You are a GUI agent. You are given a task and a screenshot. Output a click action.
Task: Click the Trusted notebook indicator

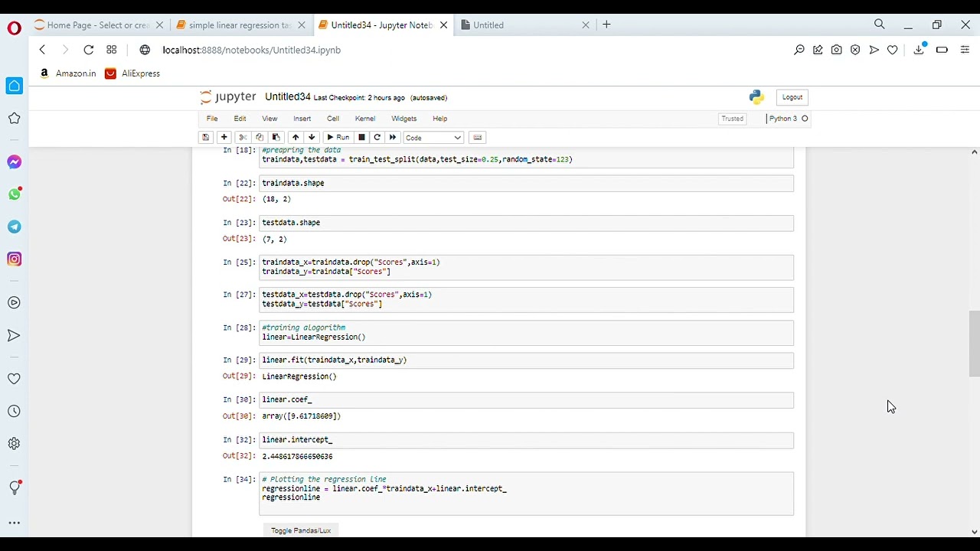(x=732, y=119)
